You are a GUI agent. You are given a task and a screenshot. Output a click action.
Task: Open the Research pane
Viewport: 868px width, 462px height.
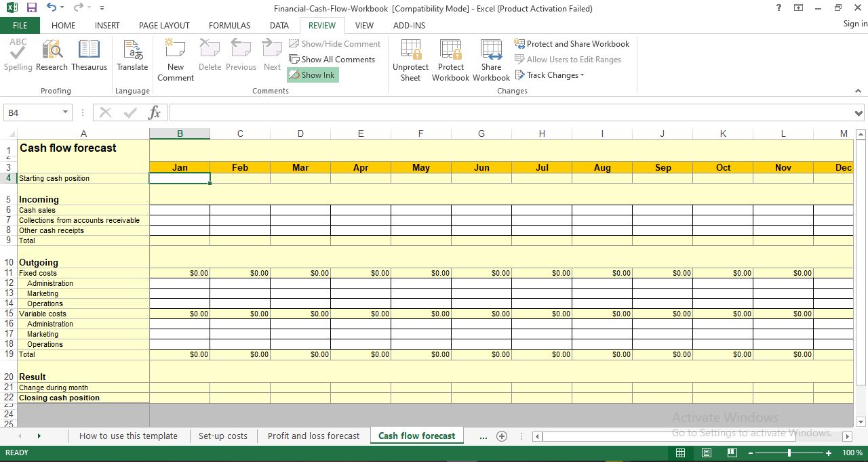[x=52, y=56]
